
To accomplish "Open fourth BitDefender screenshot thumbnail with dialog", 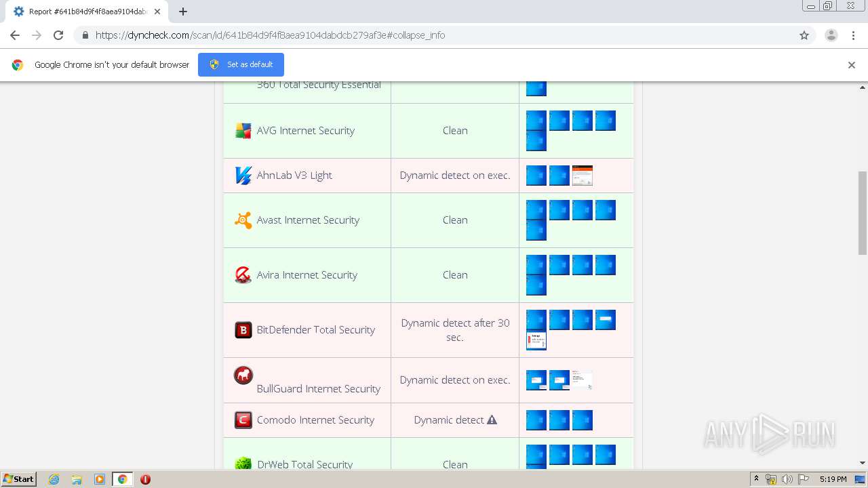I will tap(606, 320).
